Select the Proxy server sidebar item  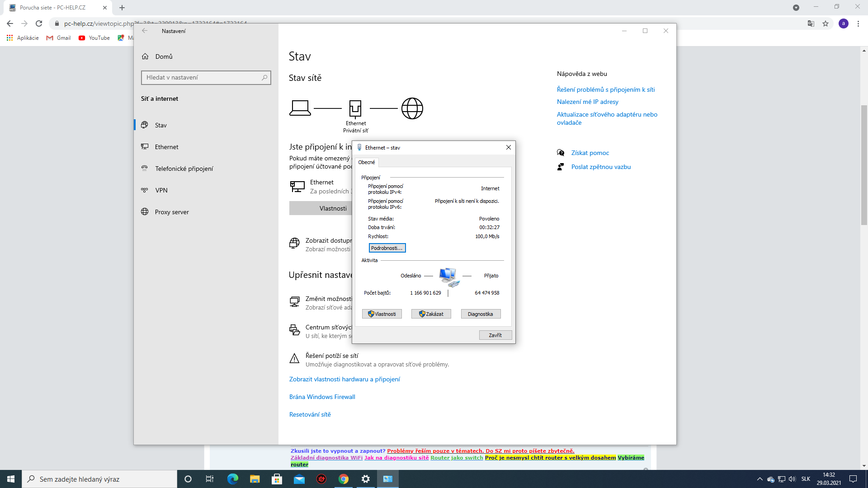(x=171, y=212)
